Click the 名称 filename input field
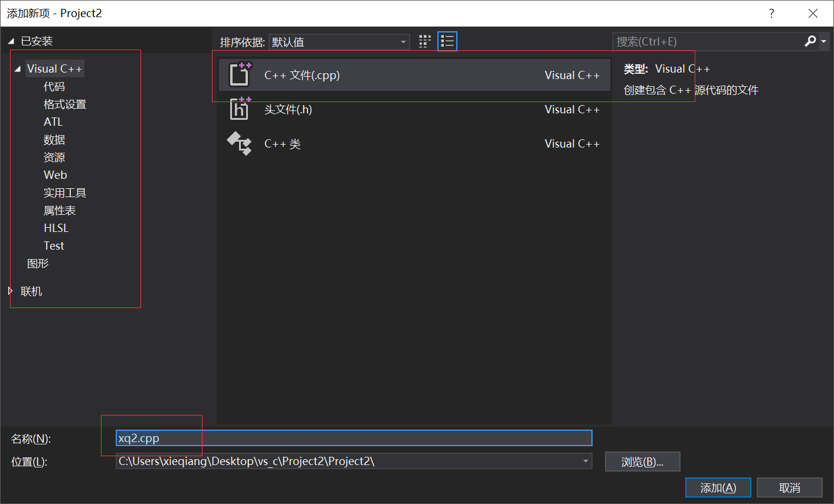The width and height of the screenshot is (834, 504). point(354,438)
